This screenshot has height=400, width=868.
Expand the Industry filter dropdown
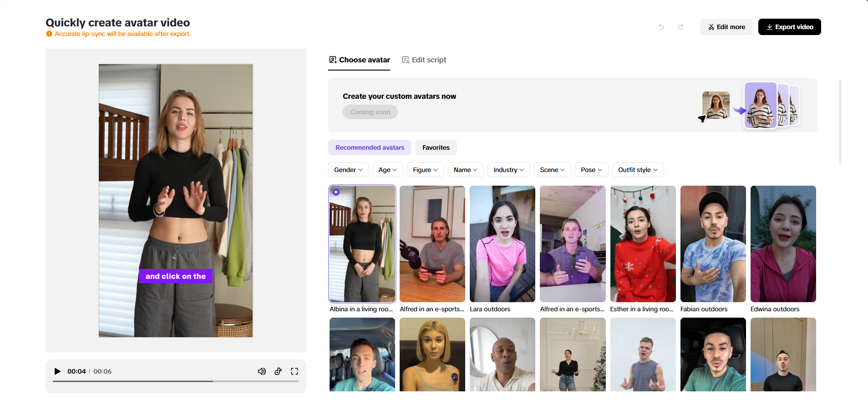pyautogui.click(x=509, y=170)
